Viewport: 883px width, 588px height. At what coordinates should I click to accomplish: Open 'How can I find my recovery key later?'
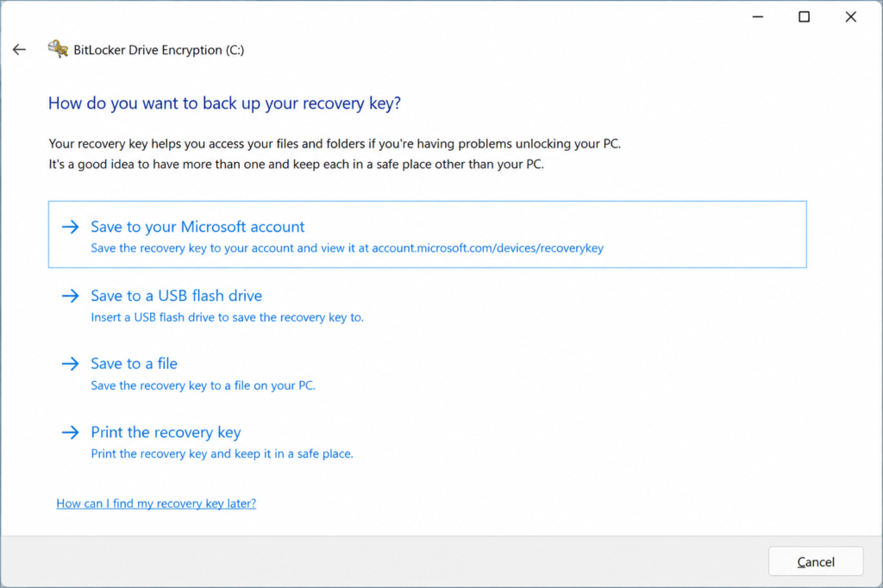point(156,504)
